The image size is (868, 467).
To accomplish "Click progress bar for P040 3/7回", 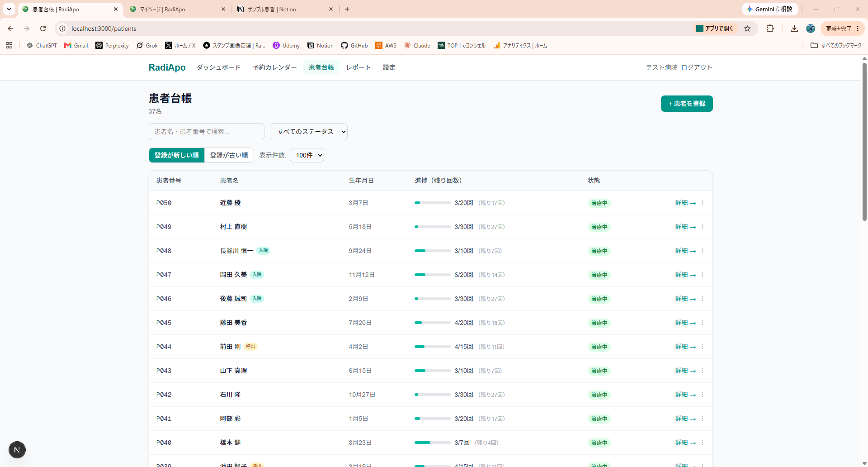I will pyautogui.click(x=433, y=443).
